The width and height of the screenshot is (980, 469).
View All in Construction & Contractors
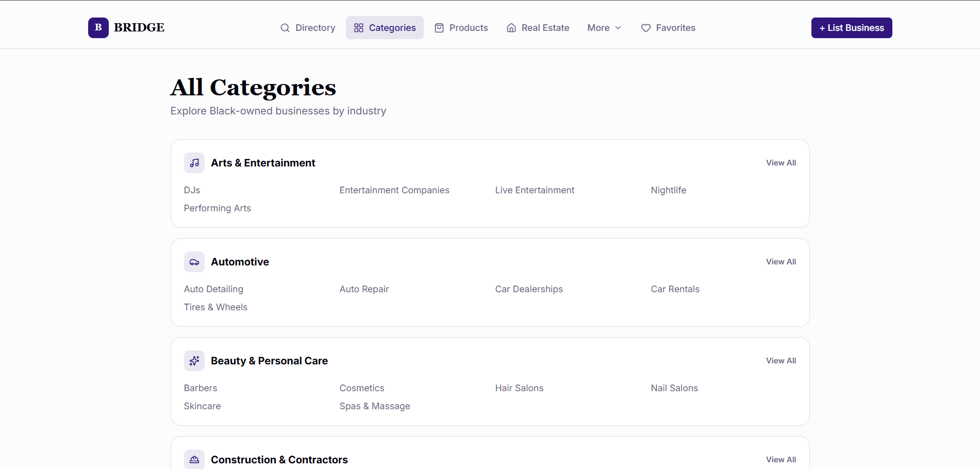click(781, 460)
